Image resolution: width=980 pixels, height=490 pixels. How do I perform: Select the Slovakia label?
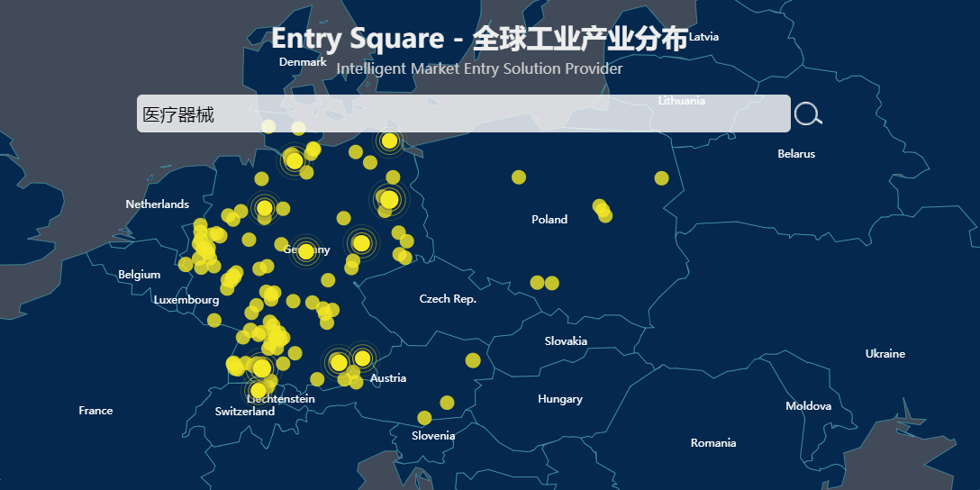click(x=566, y=341)
